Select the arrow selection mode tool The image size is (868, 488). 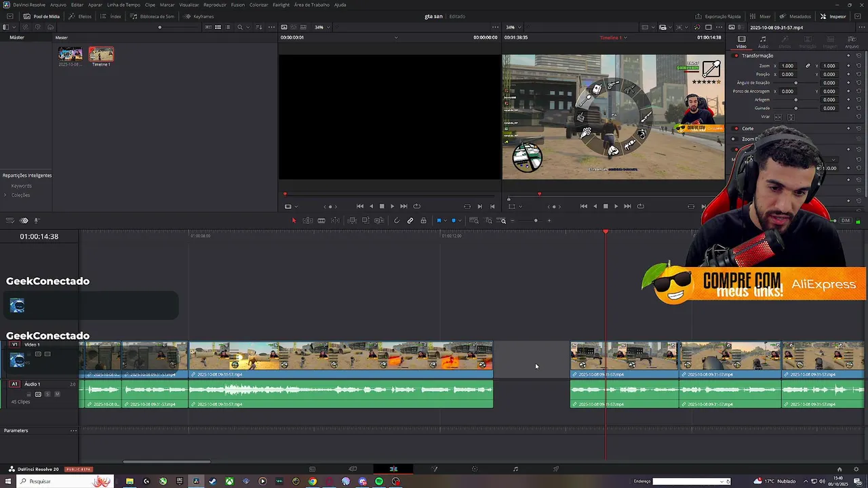coord(294,220)
